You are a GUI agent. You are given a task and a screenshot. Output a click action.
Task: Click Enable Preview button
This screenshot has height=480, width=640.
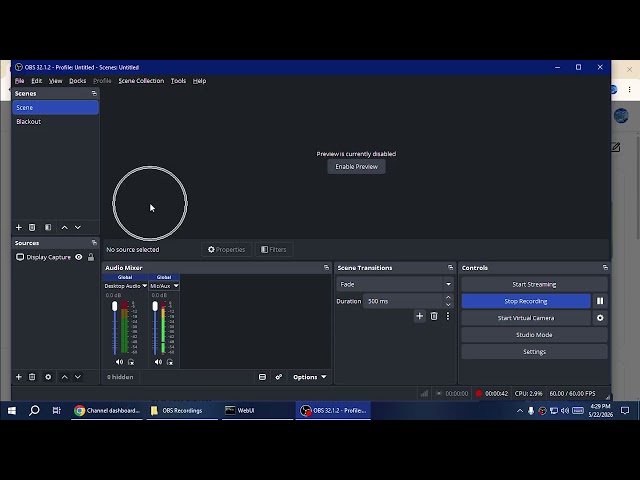click(356, 167)
